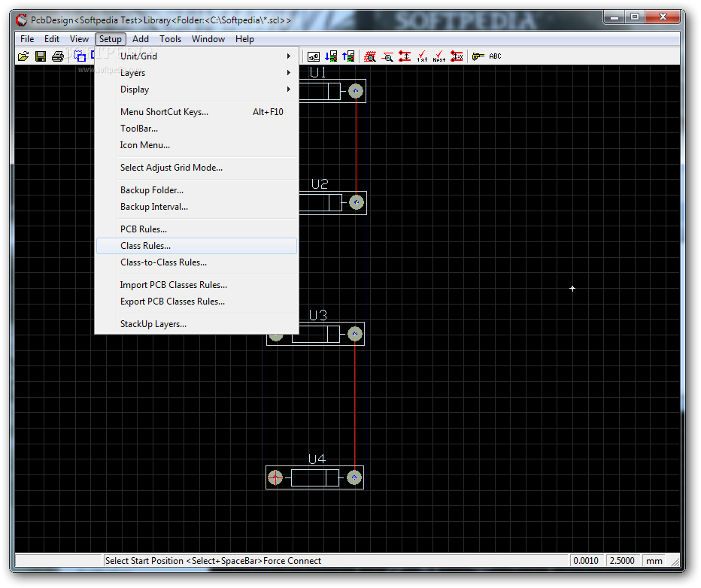Click the red clearance measurement icon
Image resolution: width=701 pixels, height=588 pixels.
coord(405,56)
